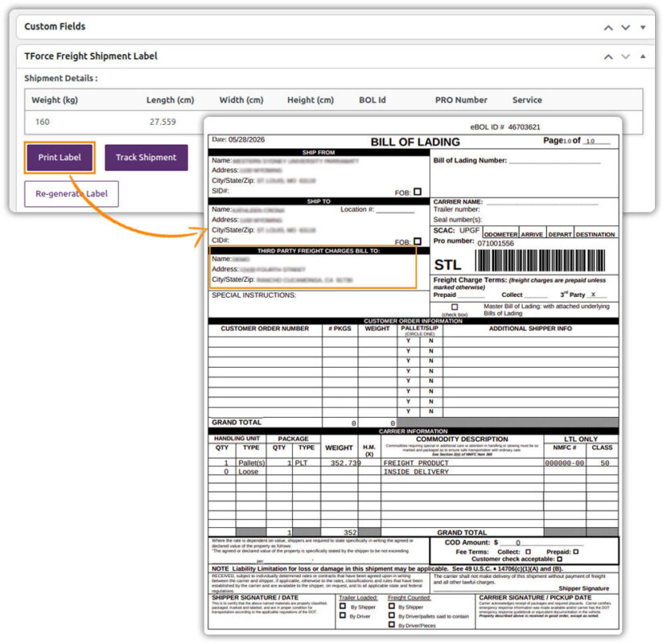Click the weight value 352.739

[x=346, y=463]
